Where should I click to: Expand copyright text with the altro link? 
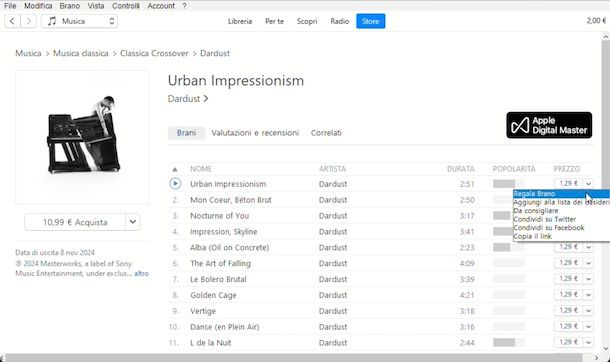(x=142, y=273)
